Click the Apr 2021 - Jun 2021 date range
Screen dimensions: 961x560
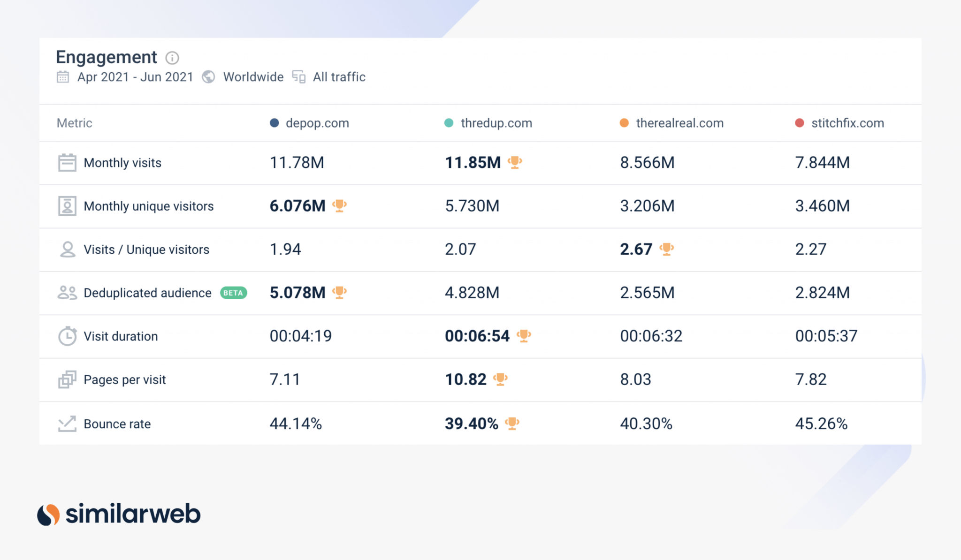tap(135, 77)
